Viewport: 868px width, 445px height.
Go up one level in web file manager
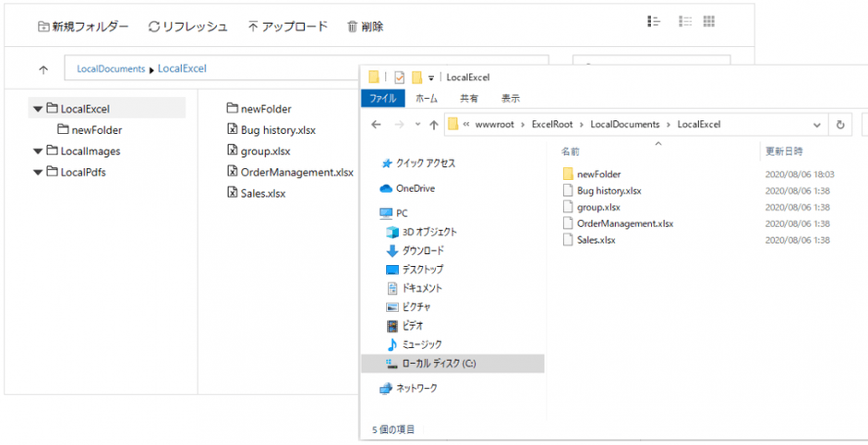coord(43,70)
